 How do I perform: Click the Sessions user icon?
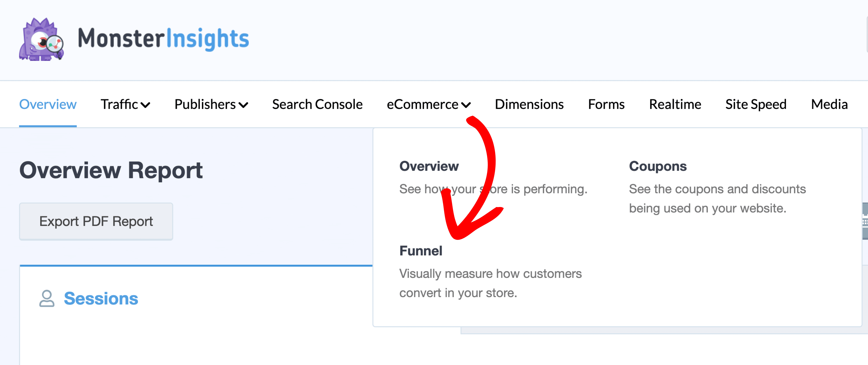[46, 298]
